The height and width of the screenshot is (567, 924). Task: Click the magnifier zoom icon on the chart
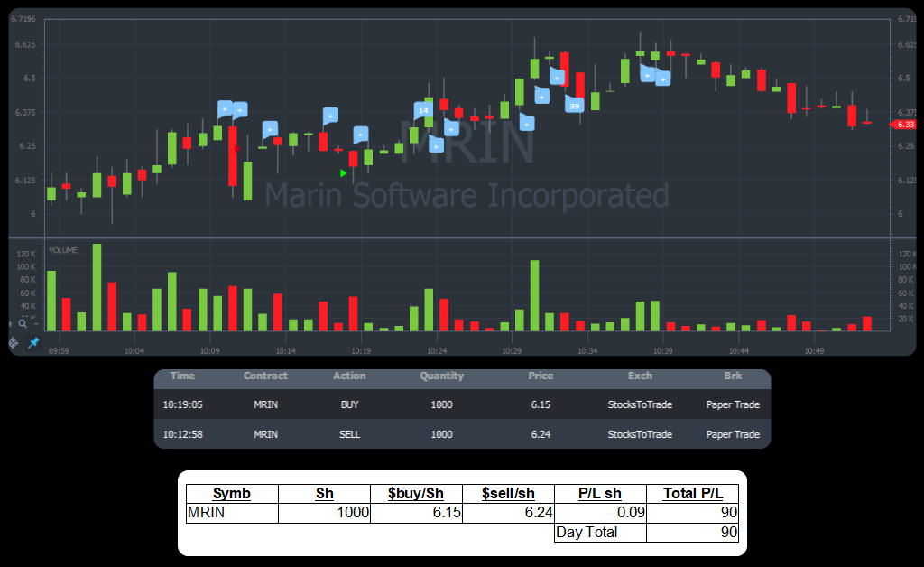(23, 323)
